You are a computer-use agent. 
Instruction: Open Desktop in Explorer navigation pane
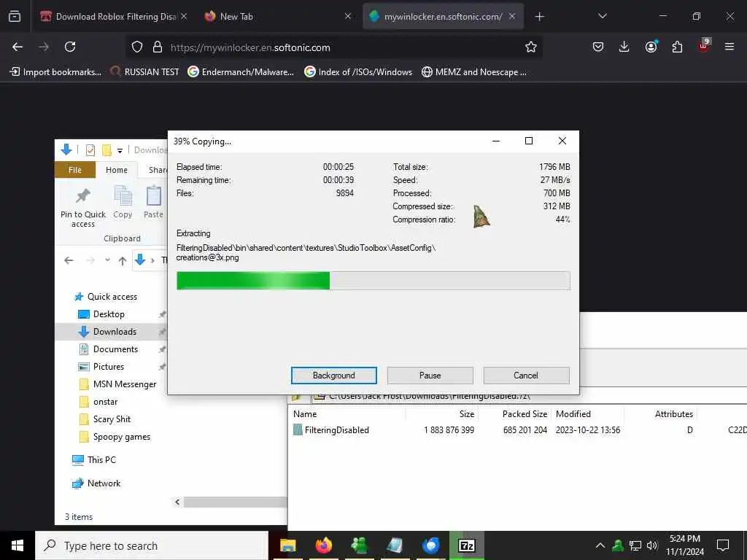pyautogui.click(x=109, y=314)
